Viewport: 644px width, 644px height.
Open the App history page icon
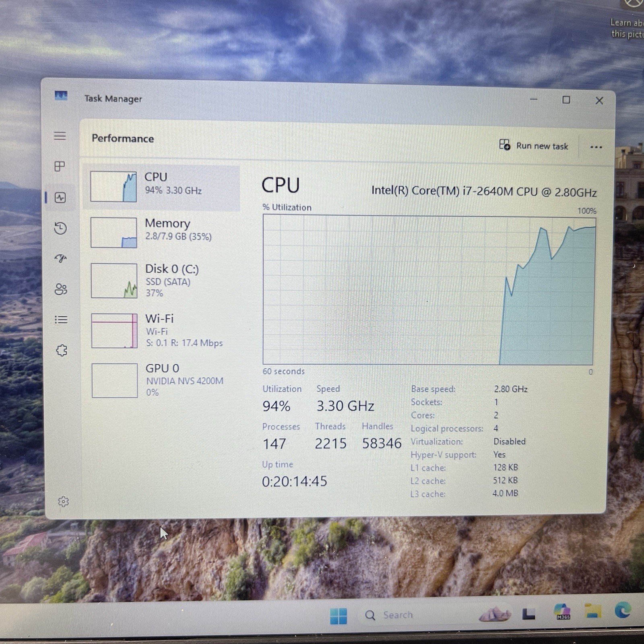[60, 228]
